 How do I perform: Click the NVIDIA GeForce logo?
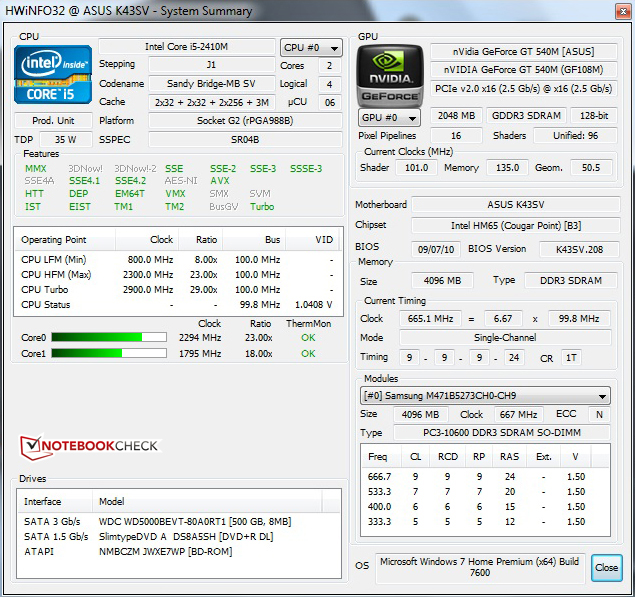390,76
